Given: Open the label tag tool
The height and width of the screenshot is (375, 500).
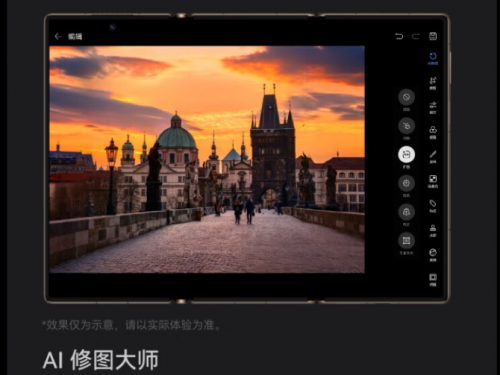Looking at the screenshot, I should pyautogui.click(x=433, y=206).
